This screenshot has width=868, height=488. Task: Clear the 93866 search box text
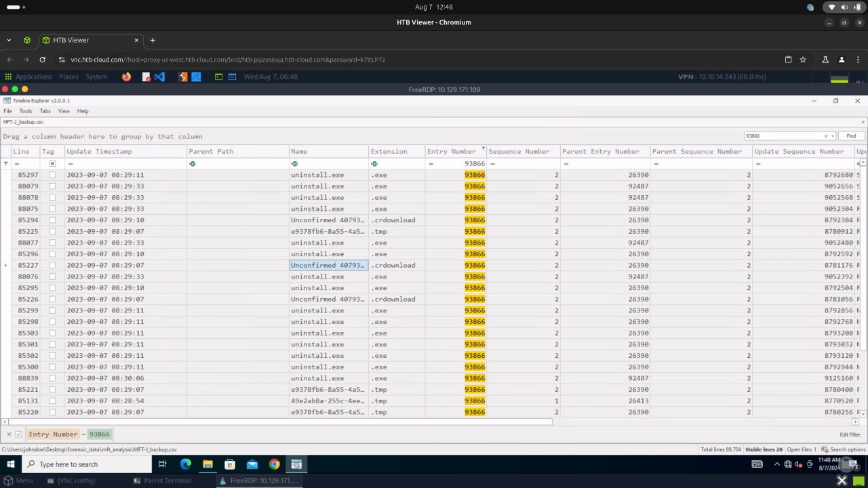825,136
